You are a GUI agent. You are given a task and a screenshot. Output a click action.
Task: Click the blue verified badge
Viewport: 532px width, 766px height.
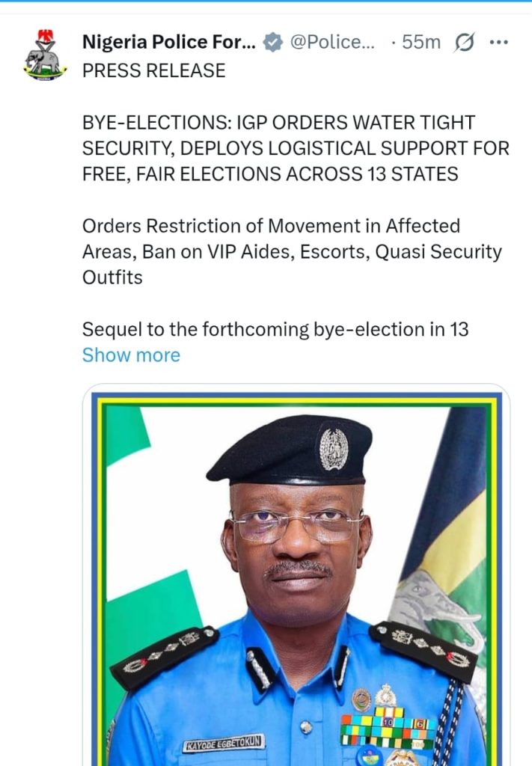[272, 43]
